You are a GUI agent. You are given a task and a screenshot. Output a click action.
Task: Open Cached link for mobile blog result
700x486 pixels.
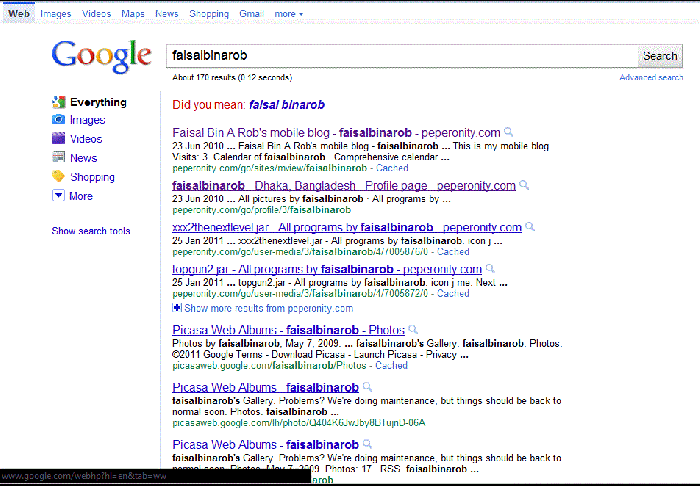pos(392,168)
